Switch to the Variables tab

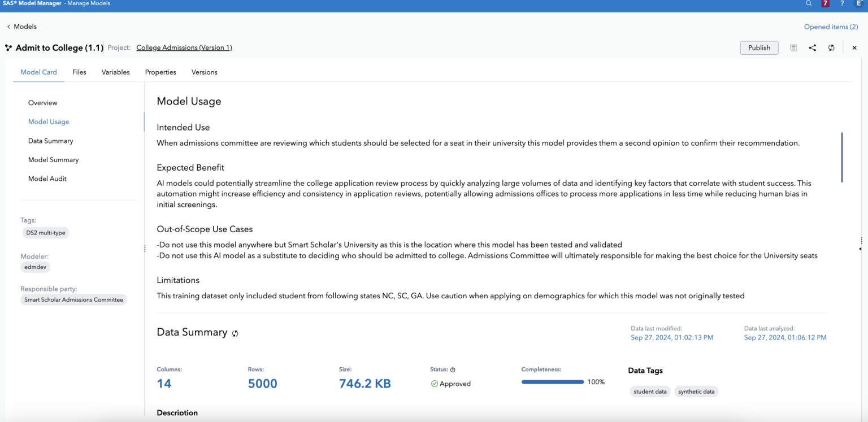[115, 72]
